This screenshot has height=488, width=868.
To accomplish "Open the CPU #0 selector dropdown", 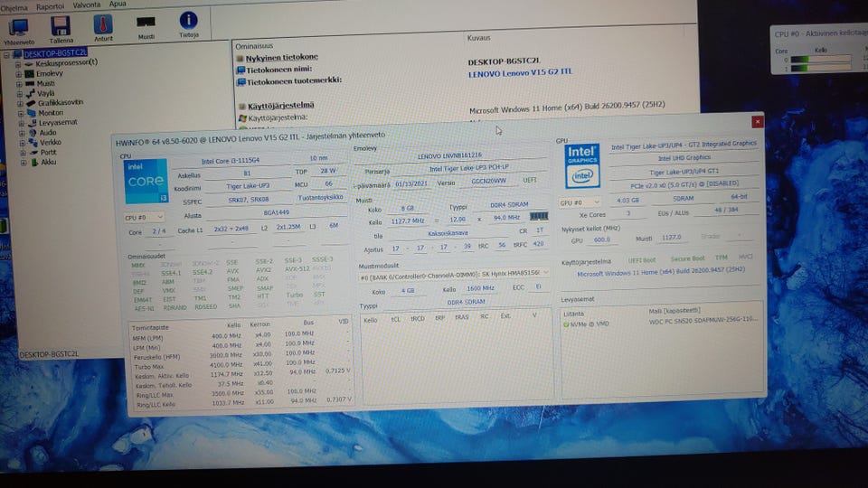I will 144,218.
